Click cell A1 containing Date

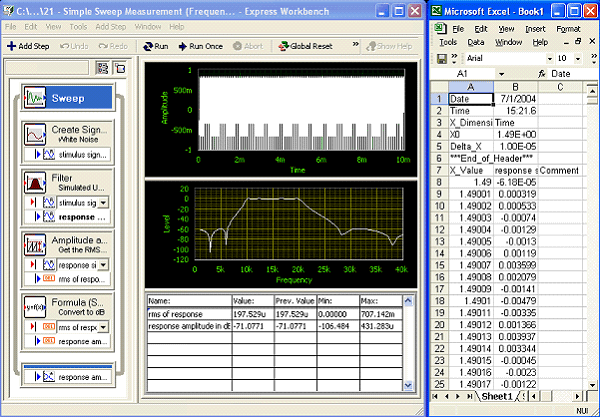[x=470, y=99]
